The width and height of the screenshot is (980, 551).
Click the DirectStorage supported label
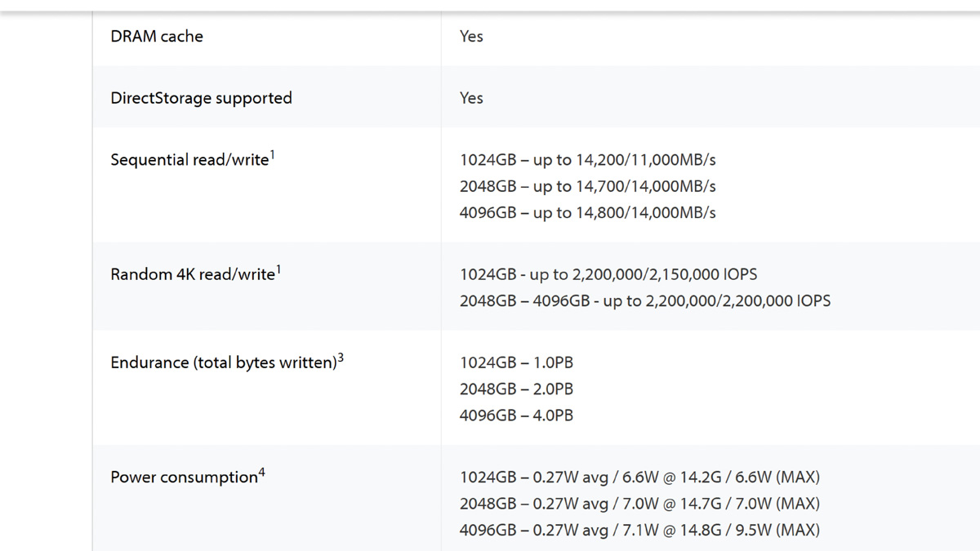(201, 98)
